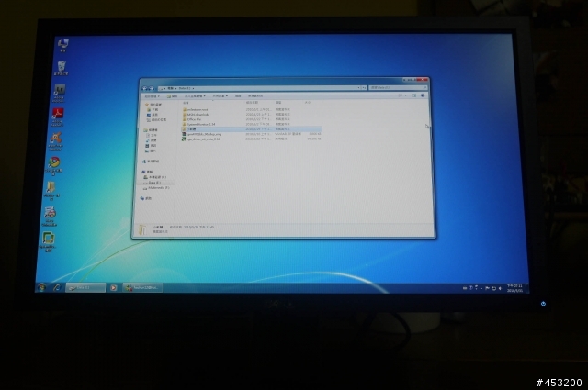Toggle the preview pane icon
This screenshot has width=588, height=390.
point(414,95)
